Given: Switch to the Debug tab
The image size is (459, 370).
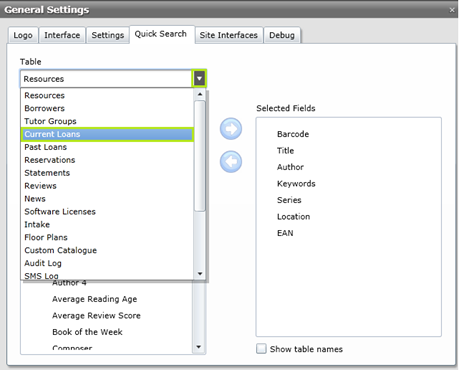Looking at the screenshot, I should (282, 35).
